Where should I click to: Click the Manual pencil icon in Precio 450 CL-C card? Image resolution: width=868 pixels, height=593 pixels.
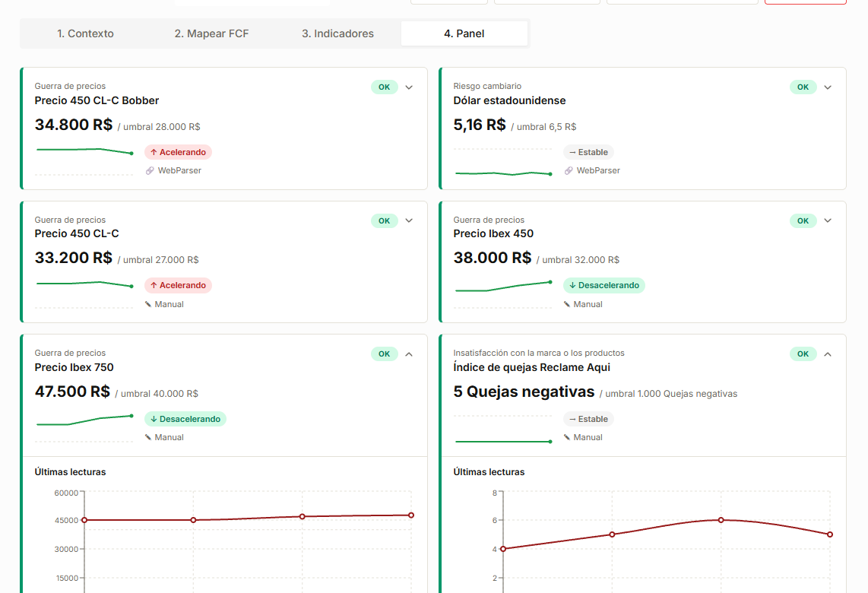(148, 304)
